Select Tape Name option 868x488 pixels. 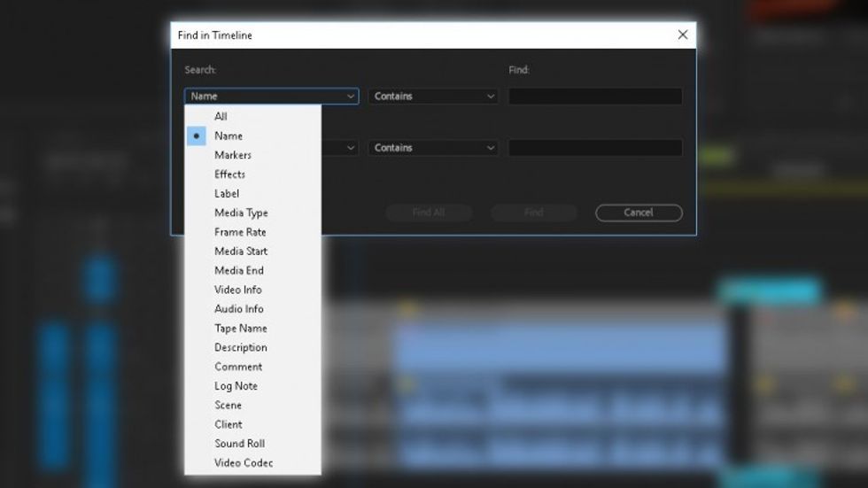tap(252, 328)
